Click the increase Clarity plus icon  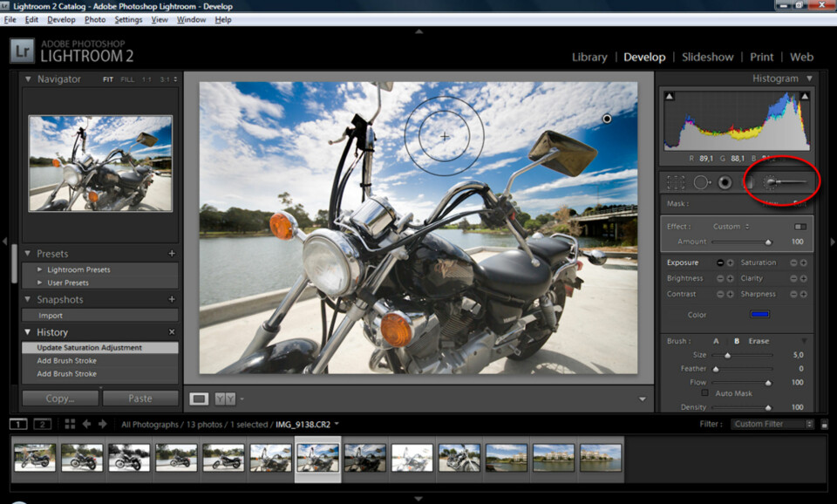click(803, 279)
